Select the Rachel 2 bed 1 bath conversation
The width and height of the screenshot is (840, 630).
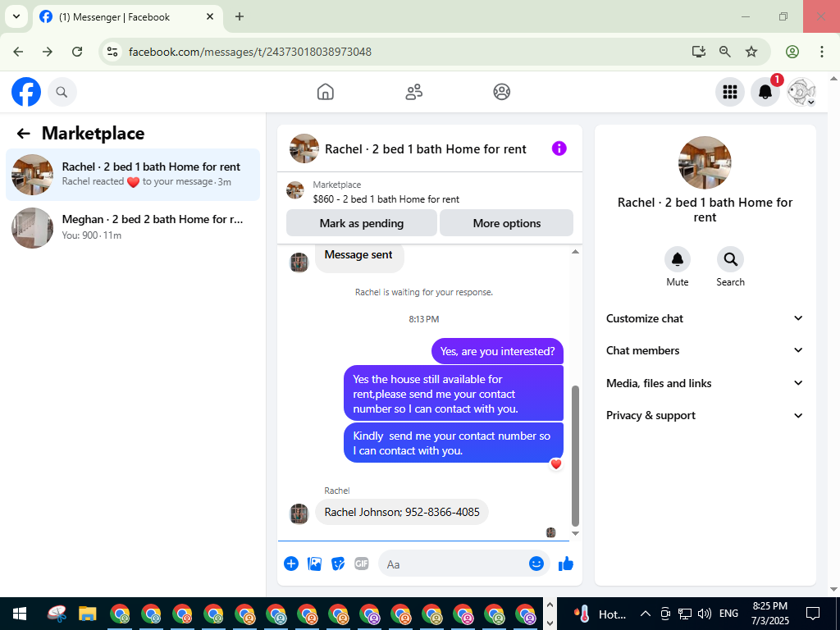(x=133, y=175)
